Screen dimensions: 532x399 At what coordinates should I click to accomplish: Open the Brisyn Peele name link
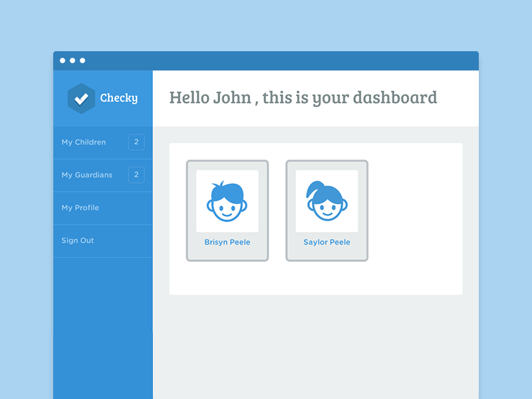(x=227, y=242)
